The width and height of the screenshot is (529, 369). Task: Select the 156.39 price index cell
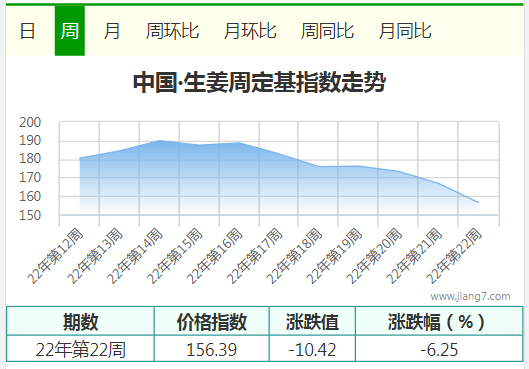(212, 349)
